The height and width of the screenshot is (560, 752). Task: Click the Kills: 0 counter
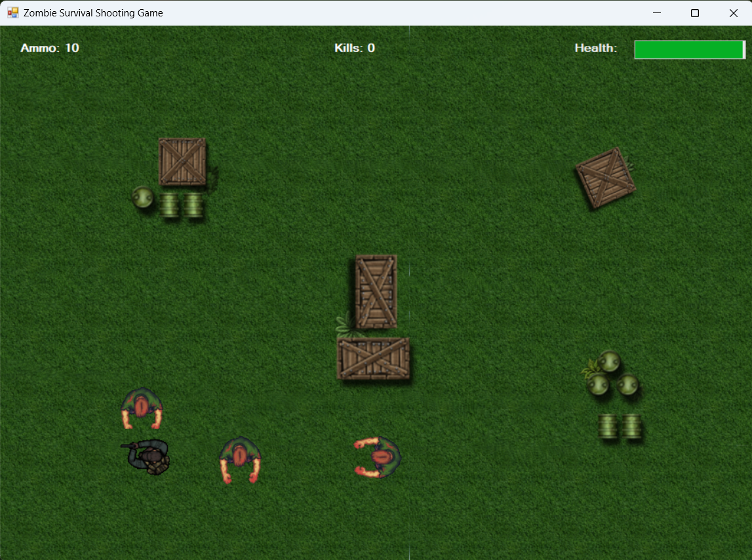[354, 47]
